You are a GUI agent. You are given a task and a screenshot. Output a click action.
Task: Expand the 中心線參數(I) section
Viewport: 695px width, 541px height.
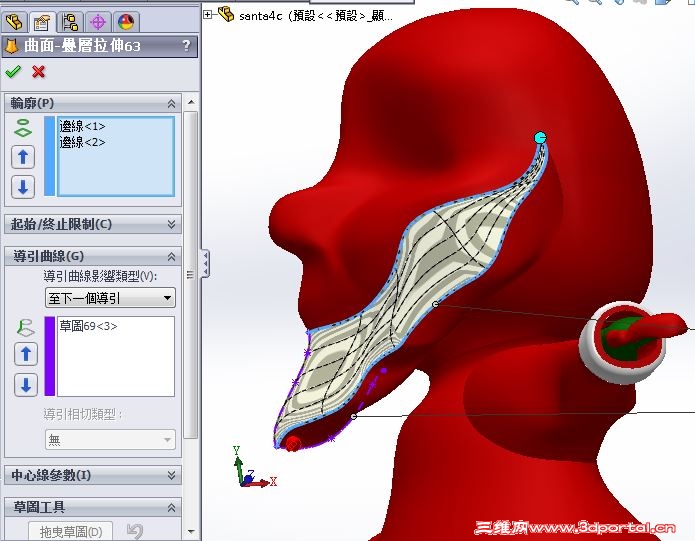[x=172, y=475]
